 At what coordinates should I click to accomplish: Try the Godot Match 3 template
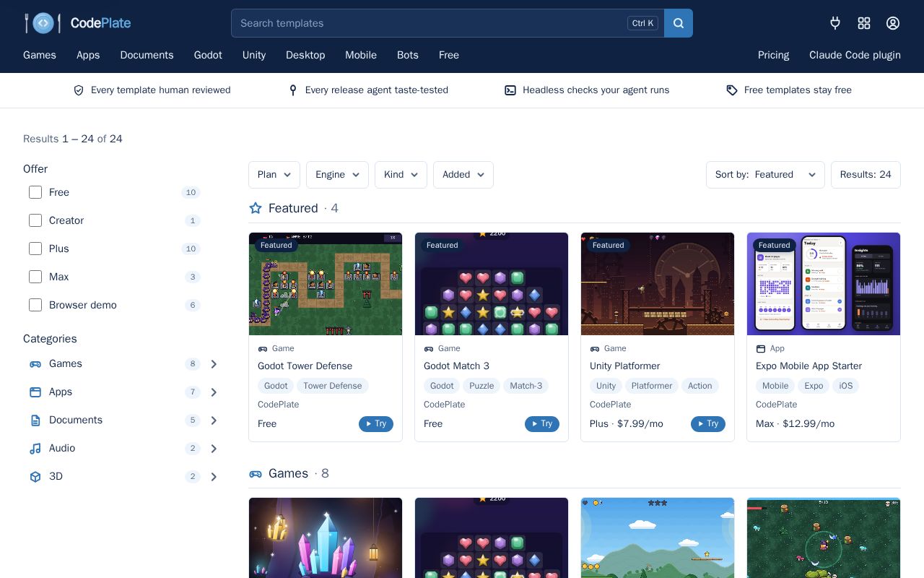[x=542, y=424]
